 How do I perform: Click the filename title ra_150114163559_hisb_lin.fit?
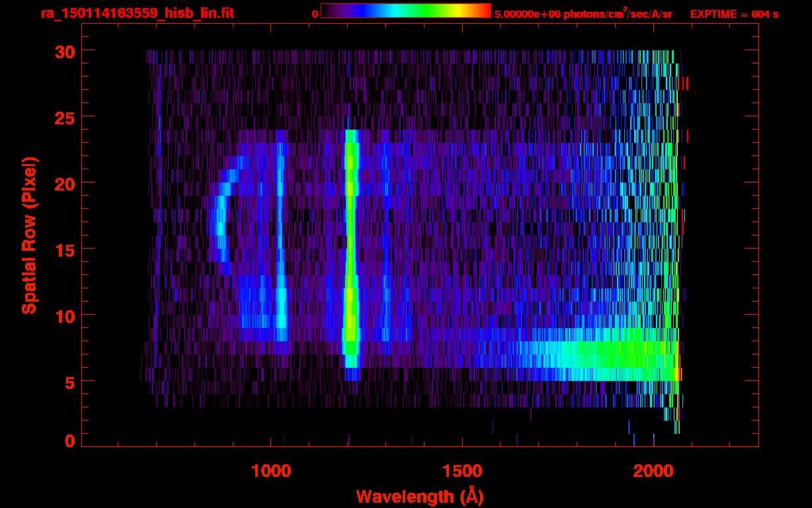tap(137, 13)
